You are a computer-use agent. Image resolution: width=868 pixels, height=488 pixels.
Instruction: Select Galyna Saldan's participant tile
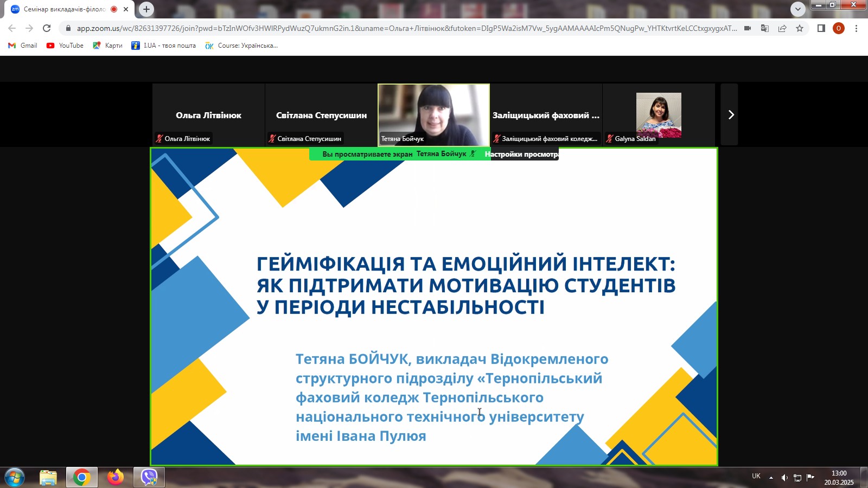tap(659, 114)
